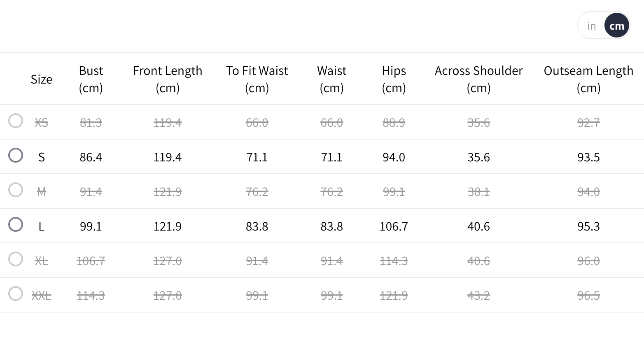Click the Across Shoulder column header
This screenshot has height=345, width=644.
478,79
